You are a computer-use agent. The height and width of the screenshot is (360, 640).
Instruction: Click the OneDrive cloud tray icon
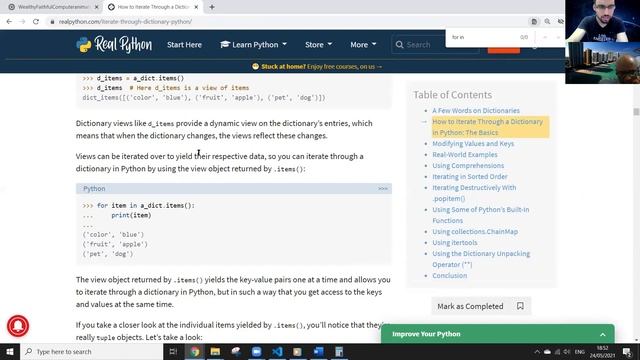point(547,351)
